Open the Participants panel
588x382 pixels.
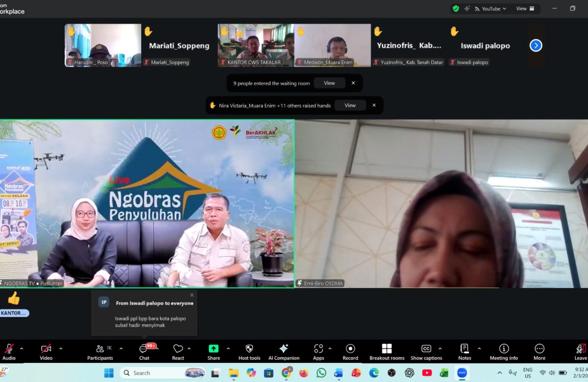pyautogui.click(x=100, y=352)
